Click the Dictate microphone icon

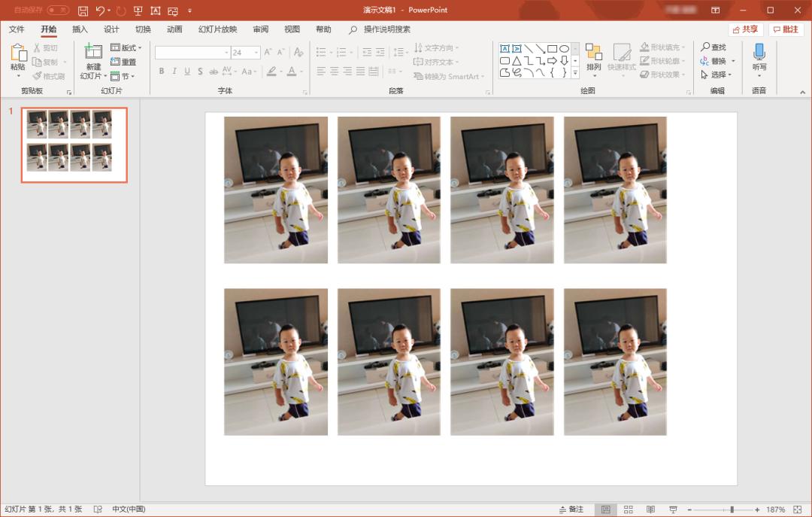tap(759, 52)
